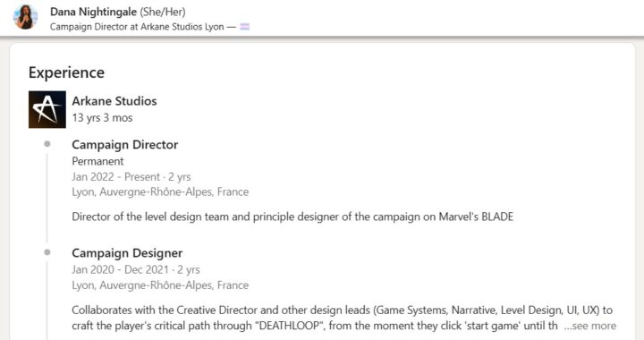Open the Arkane Studios company logo
This screenshot has width=644, height=340.
pyautogui.click(x=47, y=110)
